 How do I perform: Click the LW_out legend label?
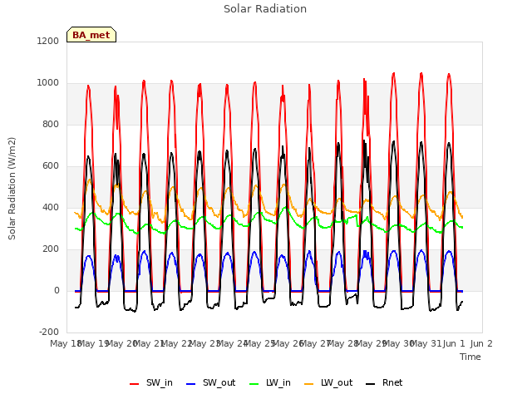click(337, 382)
